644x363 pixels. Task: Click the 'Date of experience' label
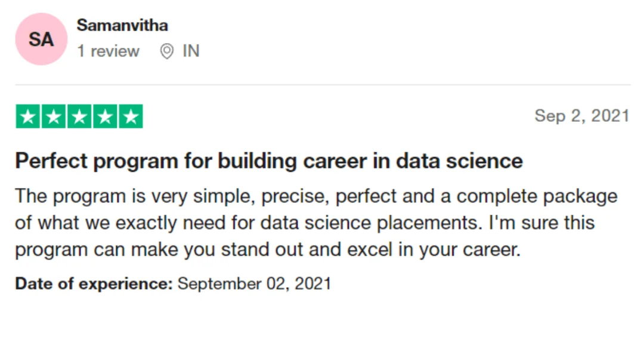click(x=94, y=284)
